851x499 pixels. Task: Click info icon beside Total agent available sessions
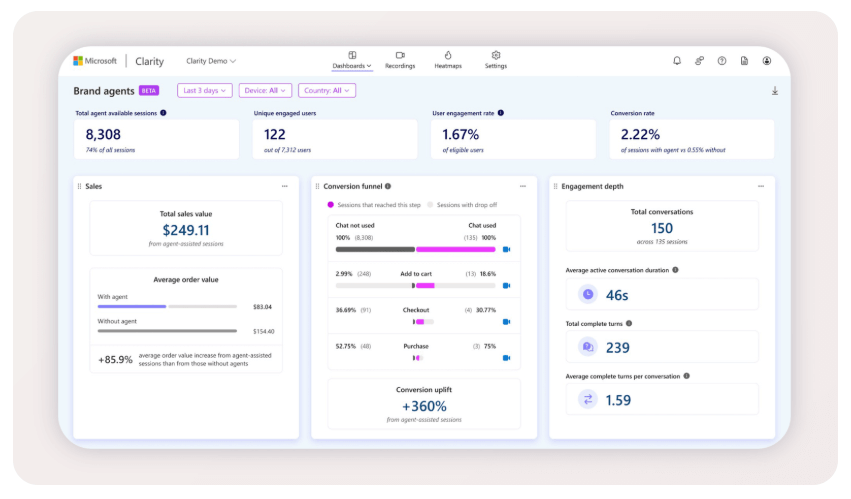[x=163, y=113]
